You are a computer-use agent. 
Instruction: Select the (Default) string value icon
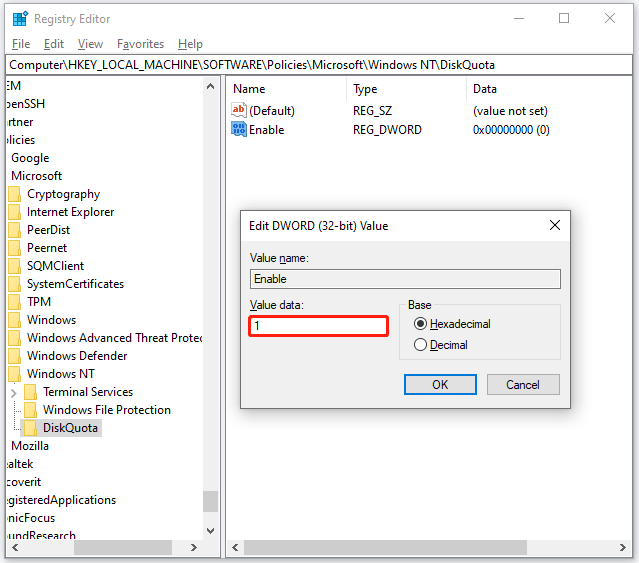click(239, 110)
